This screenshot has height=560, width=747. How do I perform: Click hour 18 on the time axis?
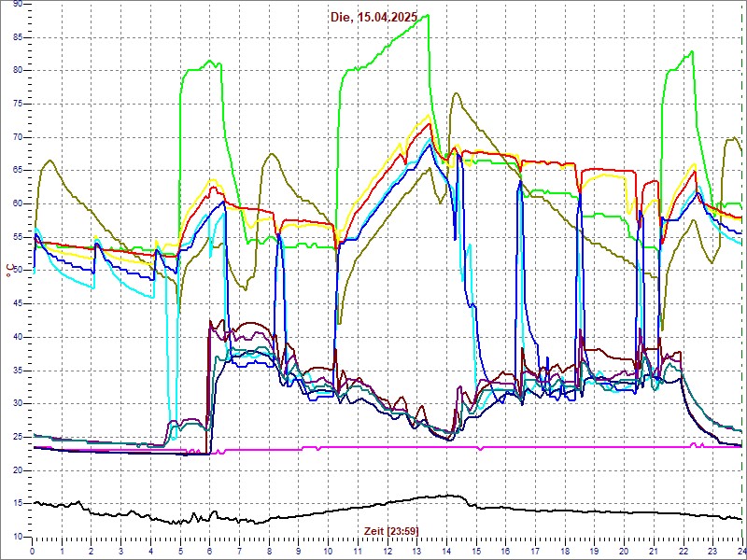(565, 551)
